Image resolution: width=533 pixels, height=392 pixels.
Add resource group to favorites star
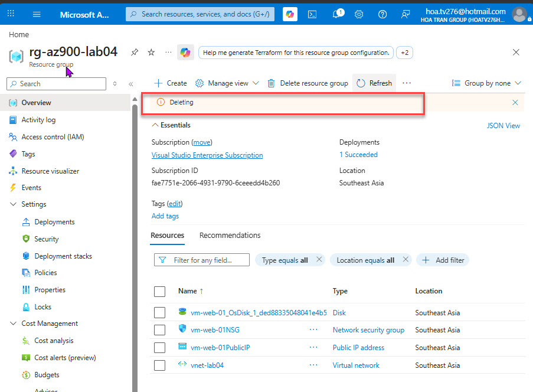(x=151, y=53)
